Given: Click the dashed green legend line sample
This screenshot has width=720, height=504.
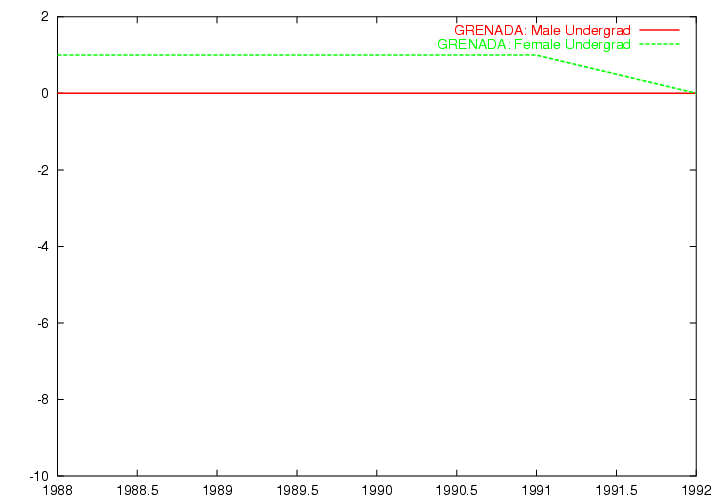Looking at the screenshot, I should (x=659, y=44).
